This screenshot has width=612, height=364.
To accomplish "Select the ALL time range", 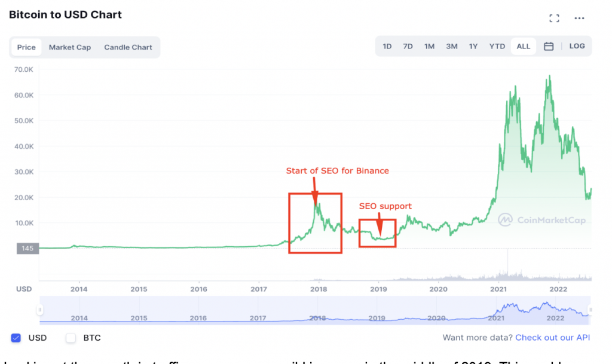I will [x=523, y=47].
